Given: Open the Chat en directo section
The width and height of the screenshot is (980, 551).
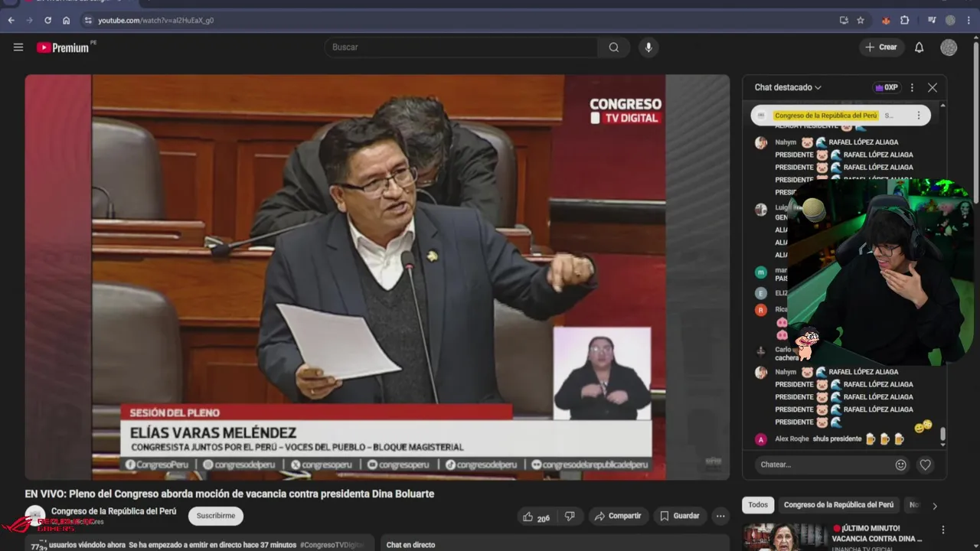Looking at the screenshot, I should (x=410, y=545).
